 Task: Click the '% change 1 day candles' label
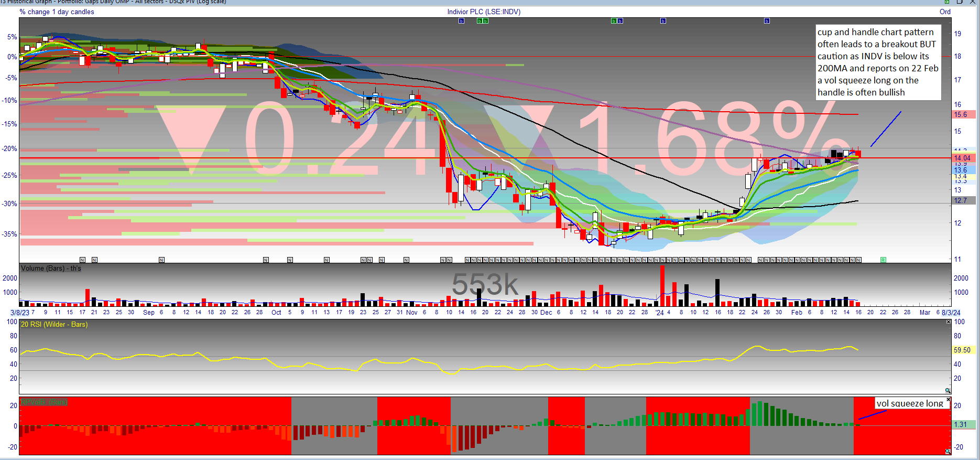point(57,12)
